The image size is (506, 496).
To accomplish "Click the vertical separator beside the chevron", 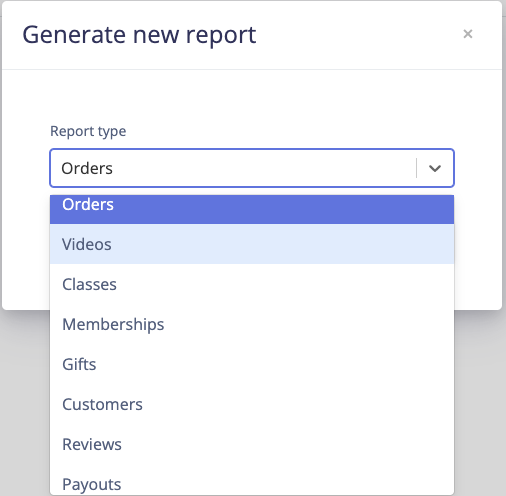I will (416, 168).
